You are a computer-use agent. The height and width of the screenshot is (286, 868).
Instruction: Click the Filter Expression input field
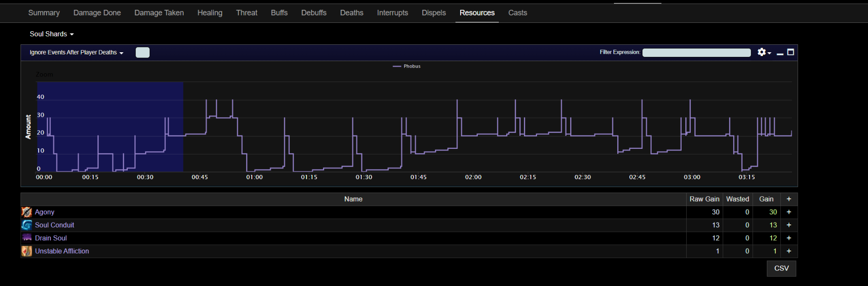[696, 52]
